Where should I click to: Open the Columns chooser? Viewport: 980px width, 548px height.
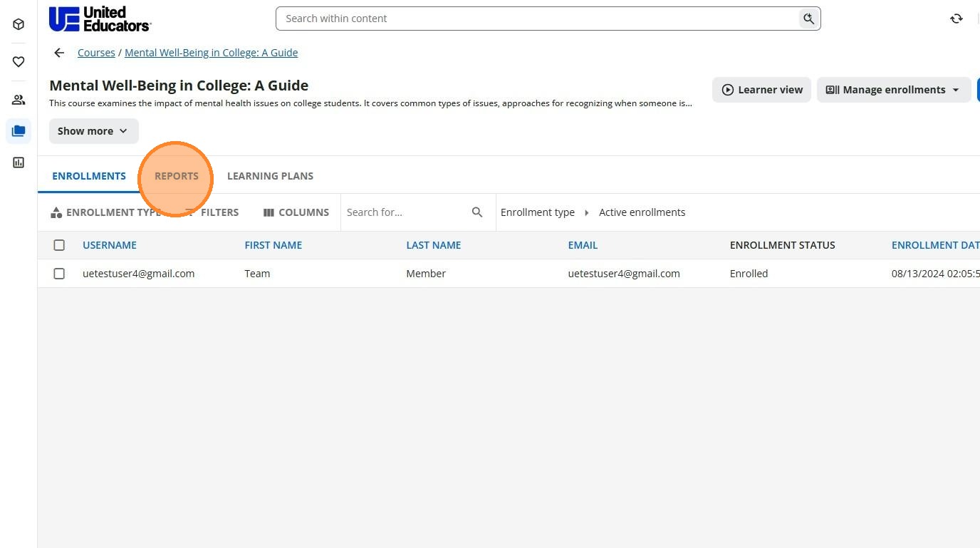click(296, 212)
